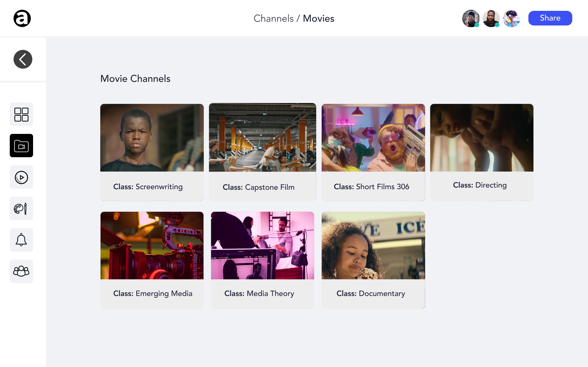Image resolution: width=588 pixels, height=367 pixels.
Task: Select the Class: Short Films 306 card
Action: click(373, 152)
